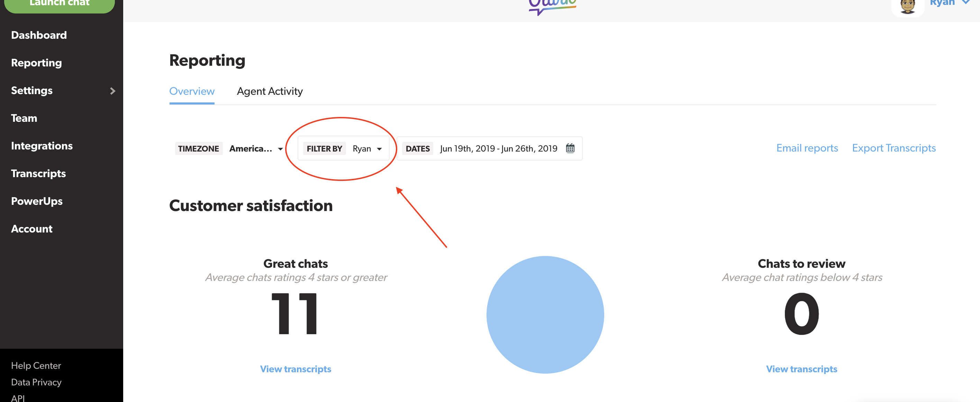Open the Integrations section
Viewport: 980px width, 402px height.
(42, 146)
